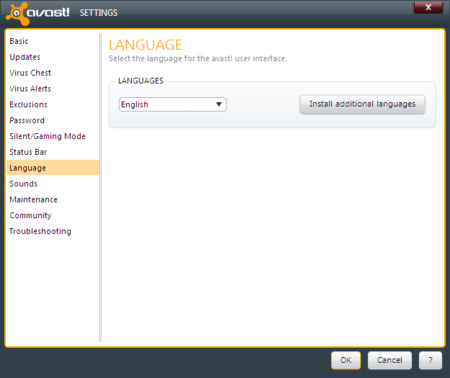Image resolution: width=450 pixels, height=378 pixels.
Task: Confirm settings with the OK button
Action: pos(346,360)
